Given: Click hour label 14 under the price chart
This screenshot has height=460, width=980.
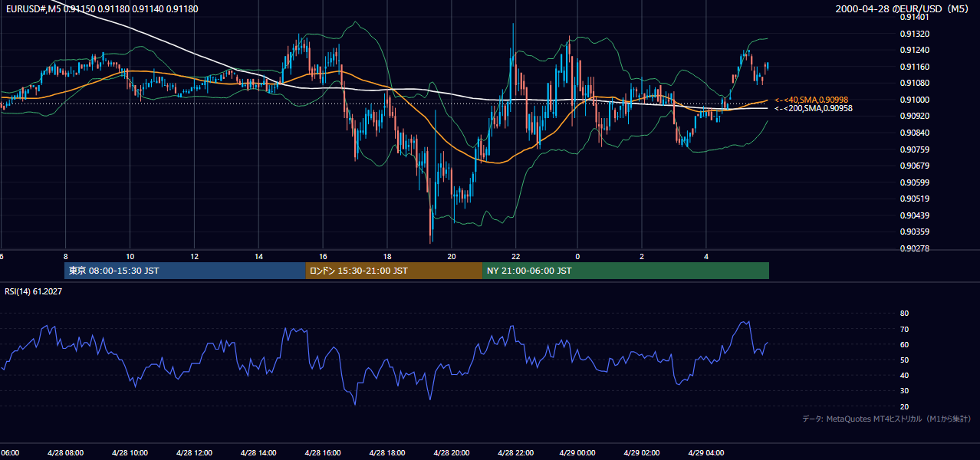Looking at the screenshot, I should coord(258,256).
